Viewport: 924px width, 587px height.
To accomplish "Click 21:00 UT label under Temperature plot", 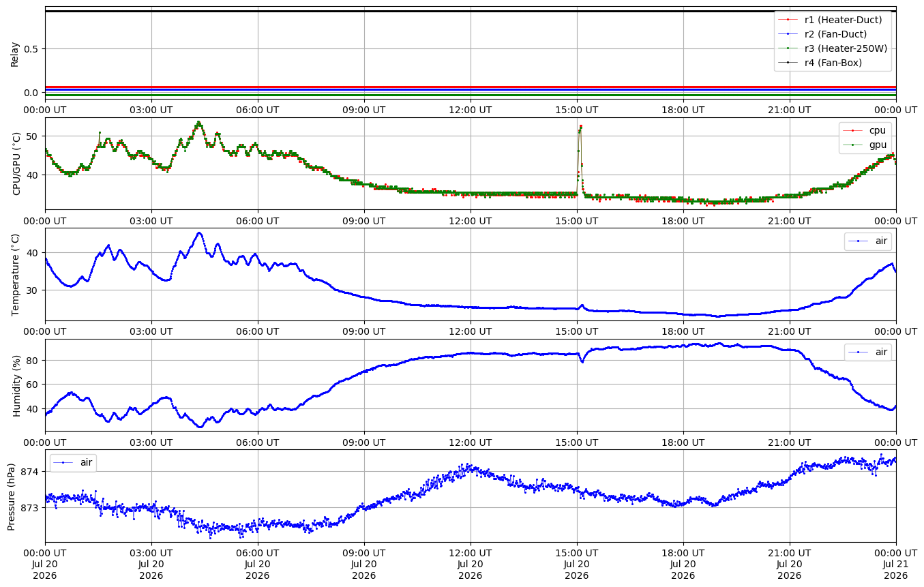I will (790, 332).
